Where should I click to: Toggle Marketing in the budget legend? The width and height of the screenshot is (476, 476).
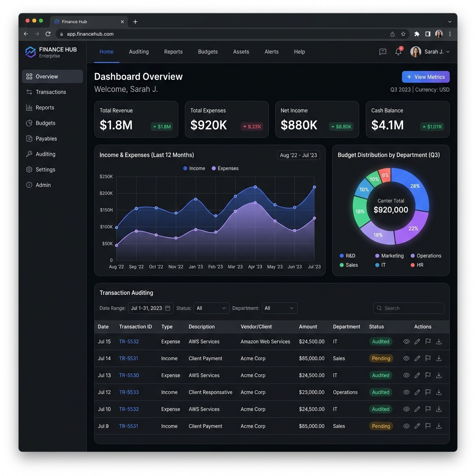[x=390, y=256]
